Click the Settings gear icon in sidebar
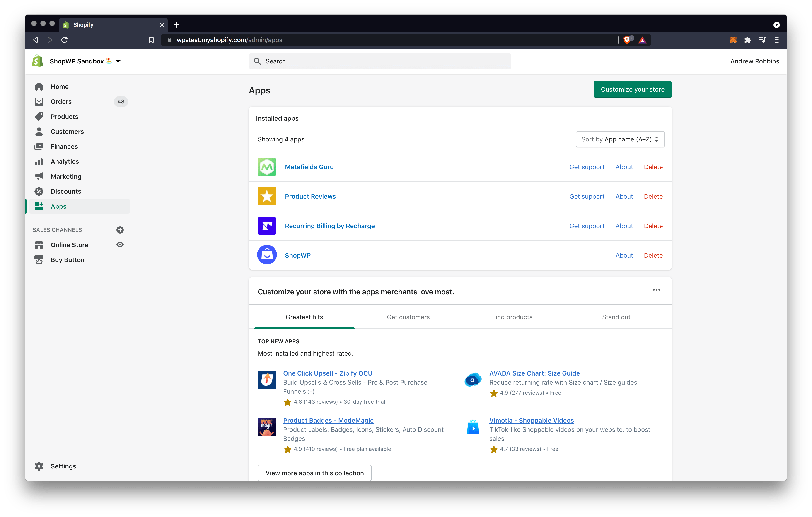 (39, 466)
